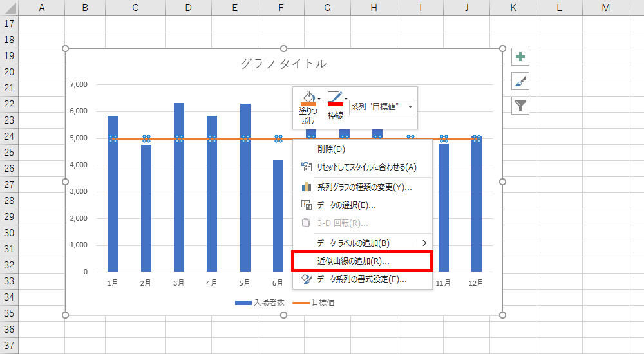Select column M header
The image size is (644, 354).
tap(605, 8)
